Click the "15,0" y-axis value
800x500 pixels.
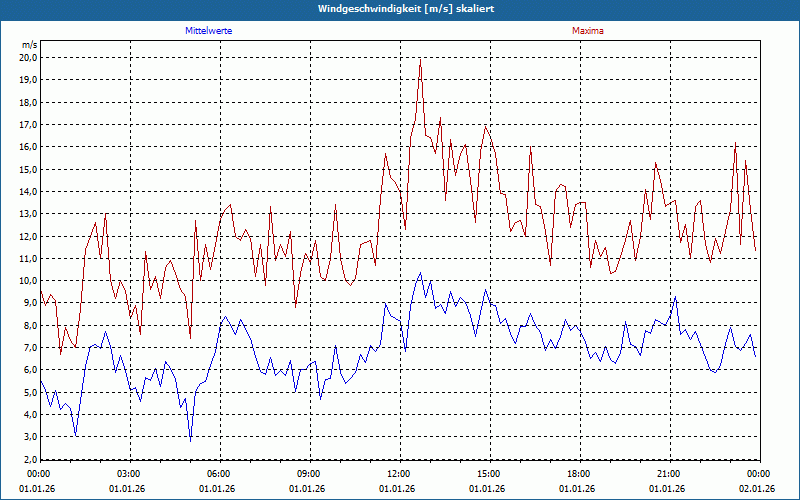(29, 169)
